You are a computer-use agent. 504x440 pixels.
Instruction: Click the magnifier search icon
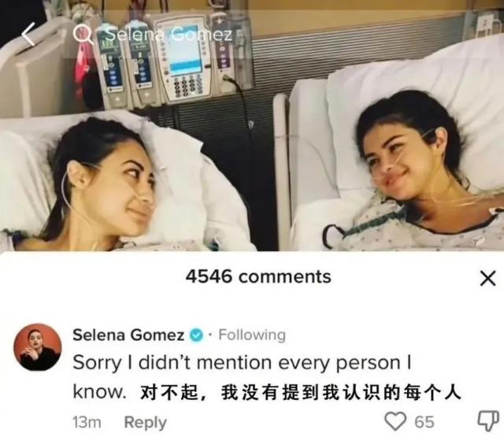point(83,34)
